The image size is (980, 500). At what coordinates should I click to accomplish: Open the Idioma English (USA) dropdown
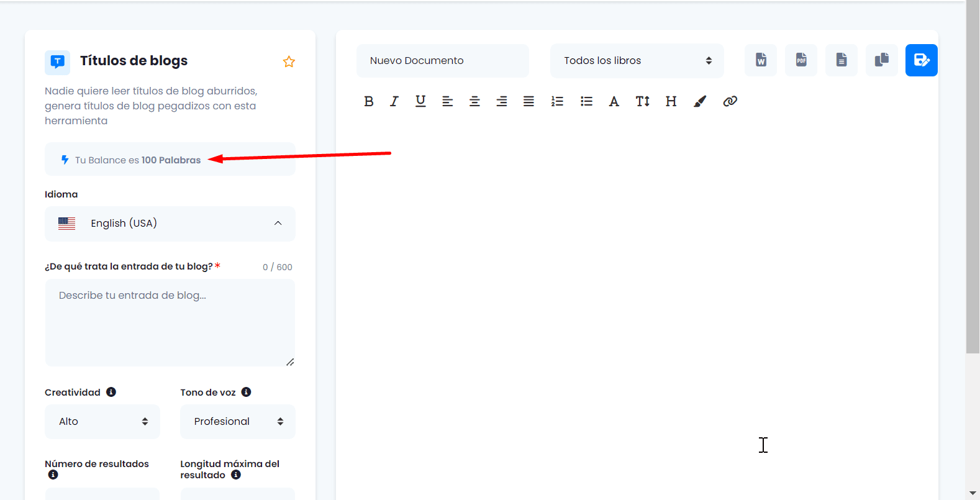tap(170, 224)
